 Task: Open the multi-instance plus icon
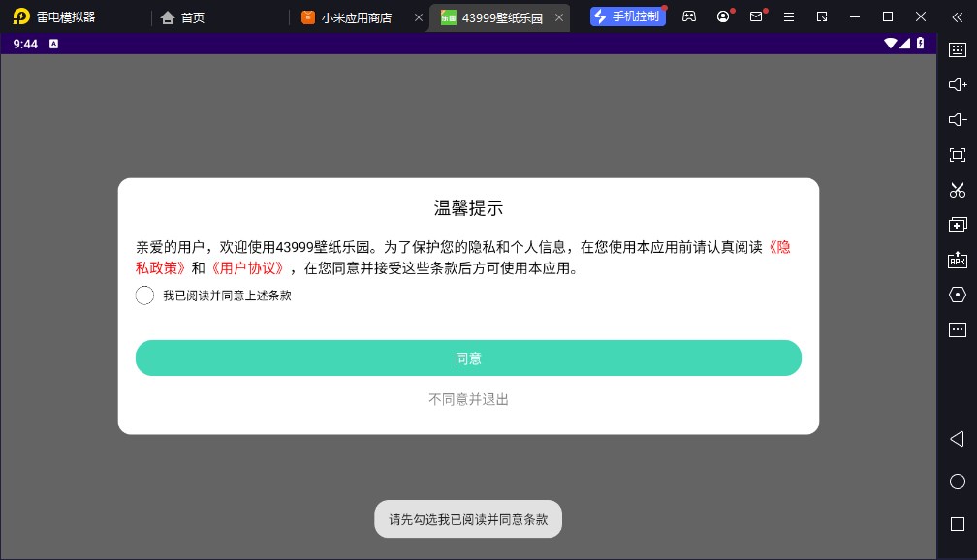958,224
